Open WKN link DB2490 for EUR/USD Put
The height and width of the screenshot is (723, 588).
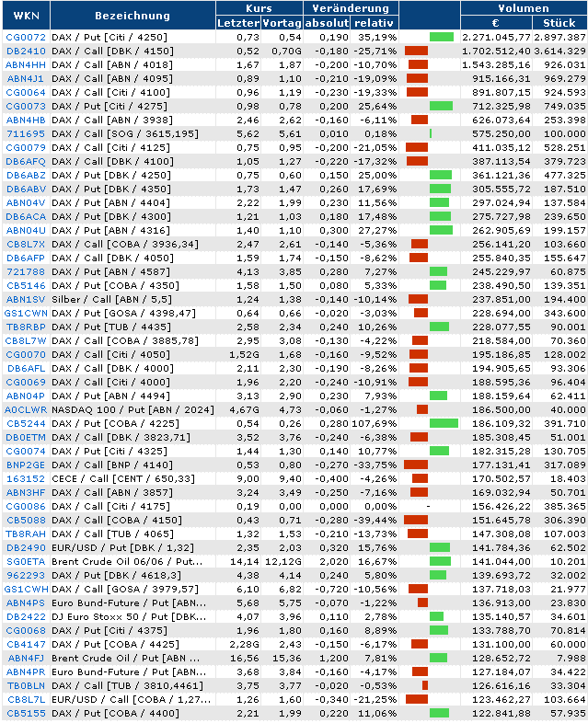[x=26, y=549]
